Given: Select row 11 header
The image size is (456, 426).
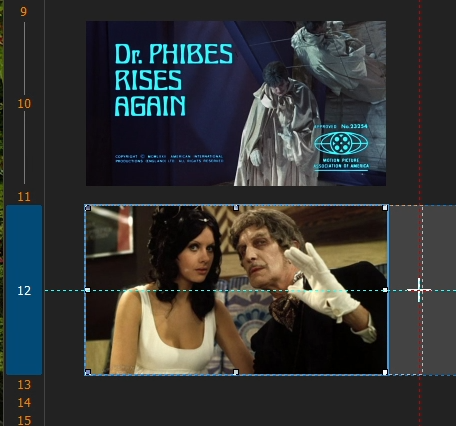Looking at the screenshot, I should coord(24,196).
